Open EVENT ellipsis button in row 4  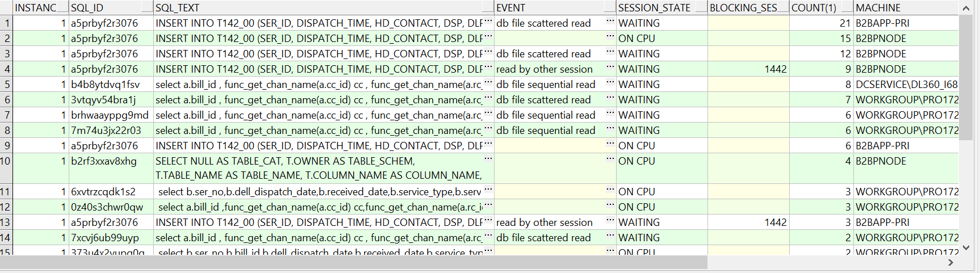click(x=610, y=68)
